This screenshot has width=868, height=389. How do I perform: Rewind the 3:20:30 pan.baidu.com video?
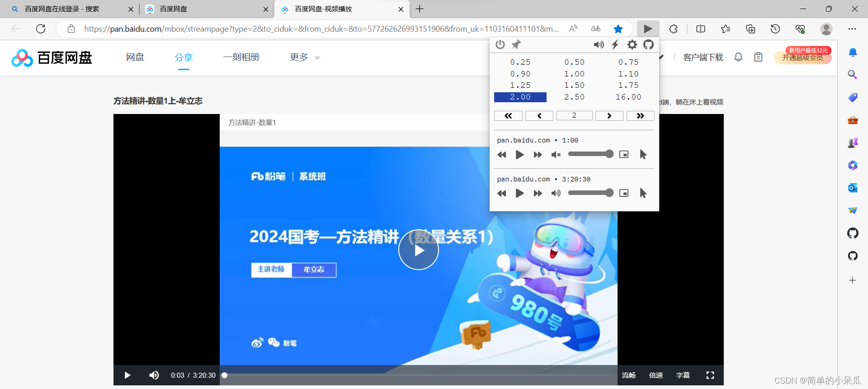502,194
